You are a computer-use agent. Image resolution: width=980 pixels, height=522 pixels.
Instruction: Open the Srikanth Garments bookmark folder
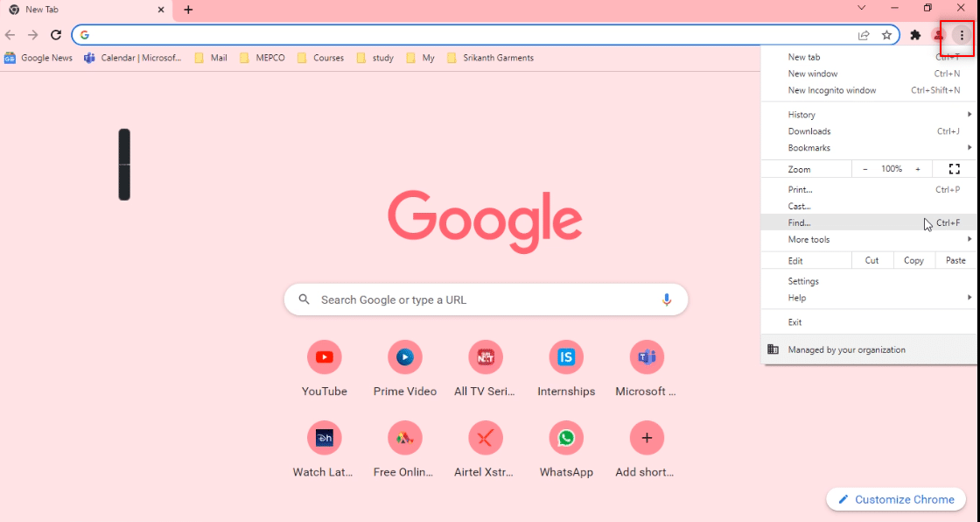[x=491, y=58]
